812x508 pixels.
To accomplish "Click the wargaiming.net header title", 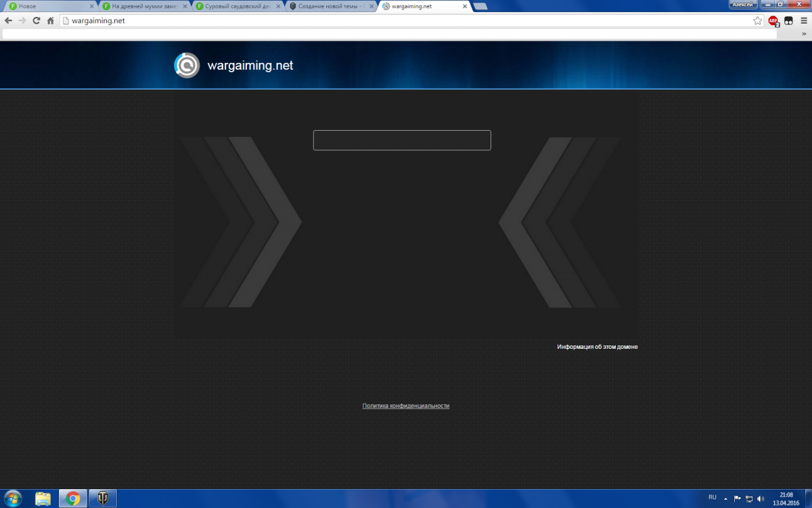I will tap(250, 66).
